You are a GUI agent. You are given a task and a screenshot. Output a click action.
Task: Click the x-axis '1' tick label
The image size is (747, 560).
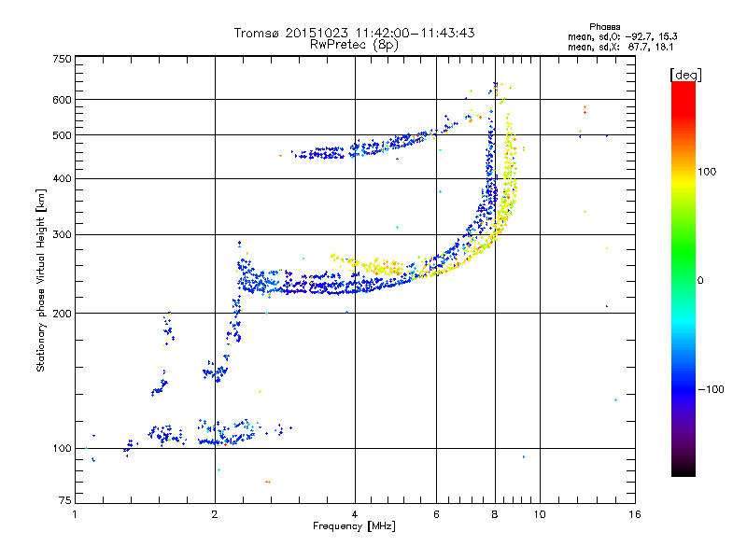click(75, 514)
